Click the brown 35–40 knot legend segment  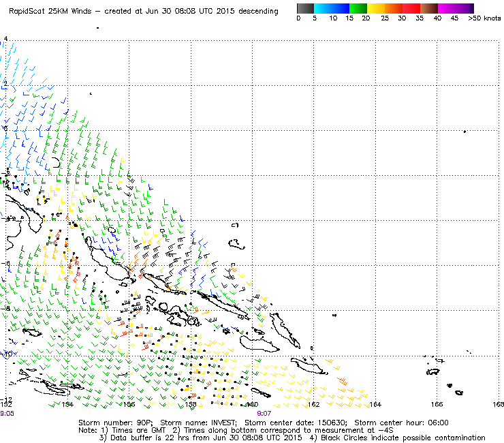429,8
